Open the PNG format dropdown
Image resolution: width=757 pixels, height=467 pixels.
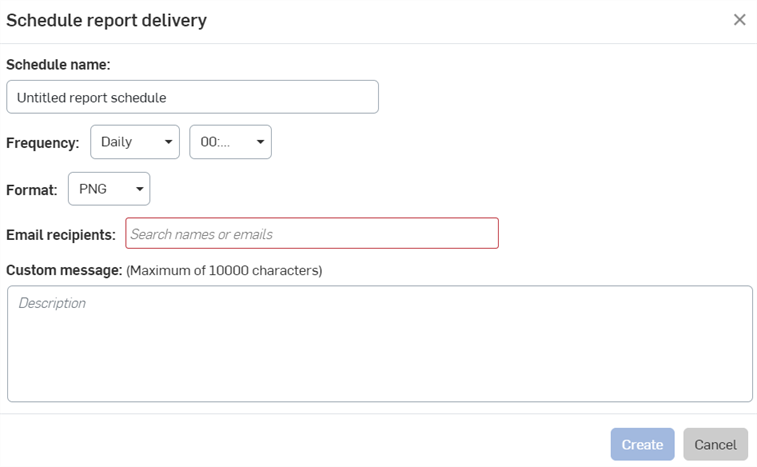(x=109, y=189)
